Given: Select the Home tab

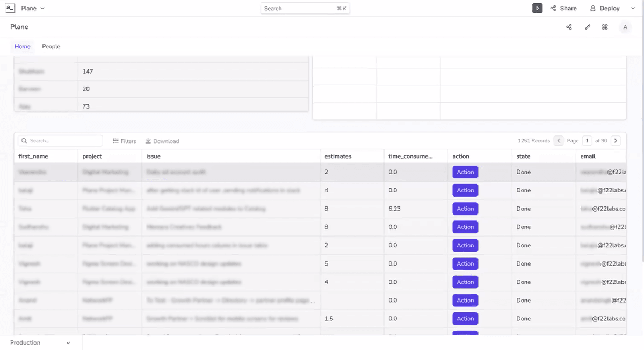Looking at the screenshot, I should click(22, 47).
